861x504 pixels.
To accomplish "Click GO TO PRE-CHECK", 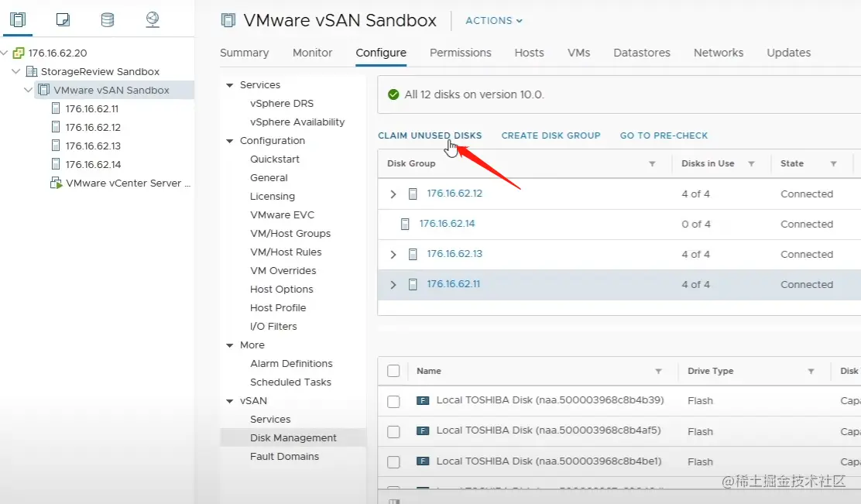I will pos(664,135).
